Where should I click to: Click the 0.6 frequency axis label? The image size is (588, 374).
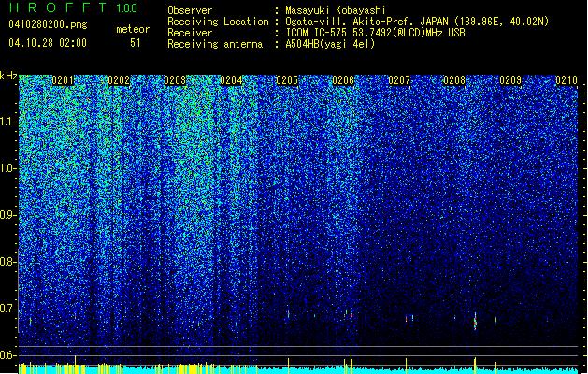click(x=8, y=355)
